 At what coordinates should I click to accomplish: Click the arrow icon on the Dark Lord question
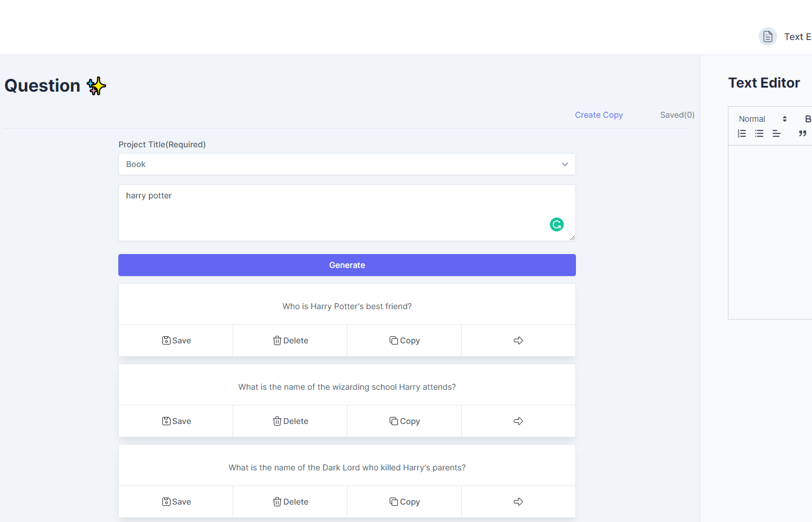coord(518,501)
